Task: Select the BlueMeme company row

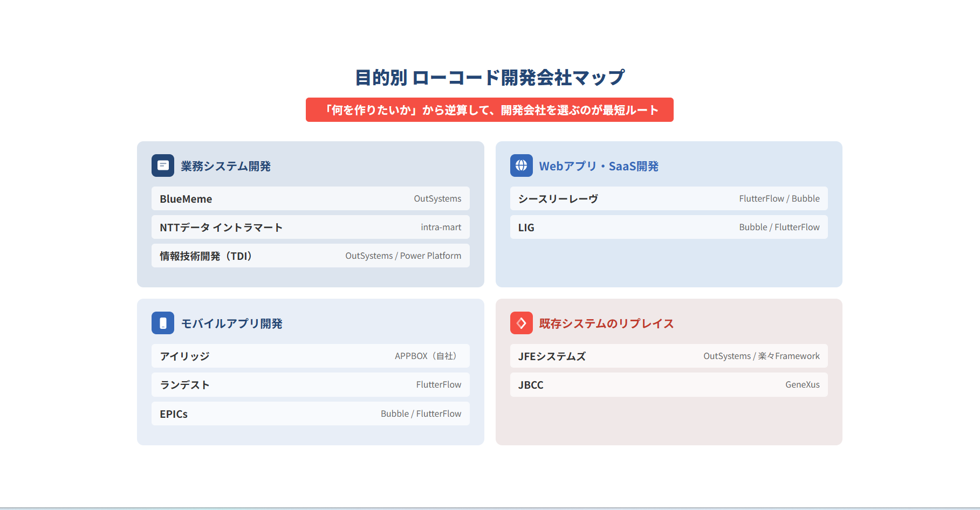Action: pyautogui.click(x=310, y=198)
